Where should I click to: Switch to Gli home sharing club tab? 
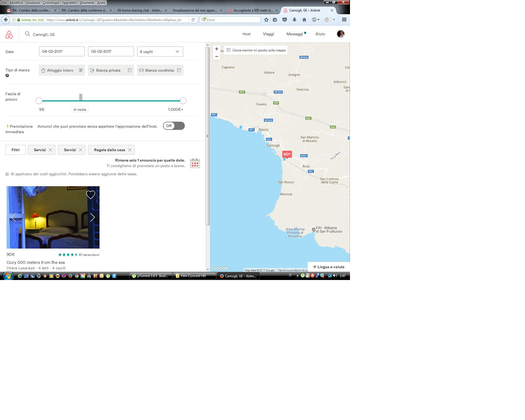pos(140,10)
